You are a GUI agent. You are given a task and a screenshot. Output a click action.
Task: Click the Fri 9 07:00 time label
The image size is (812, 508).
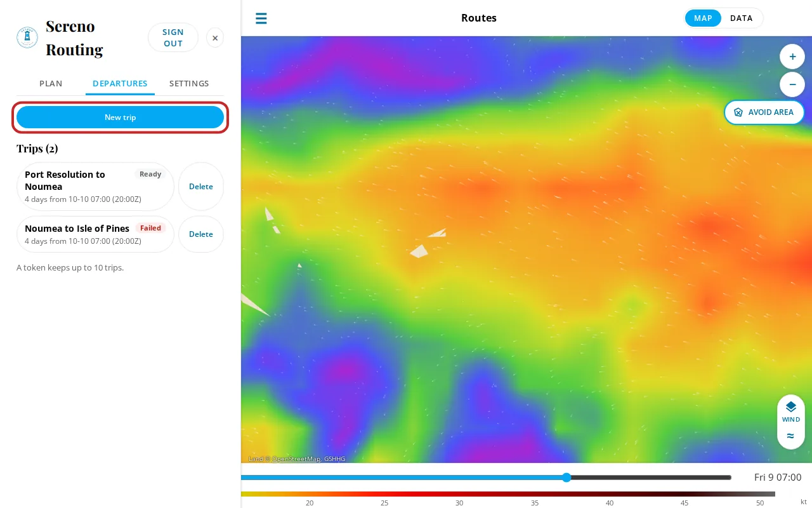(x=778, y=478)
